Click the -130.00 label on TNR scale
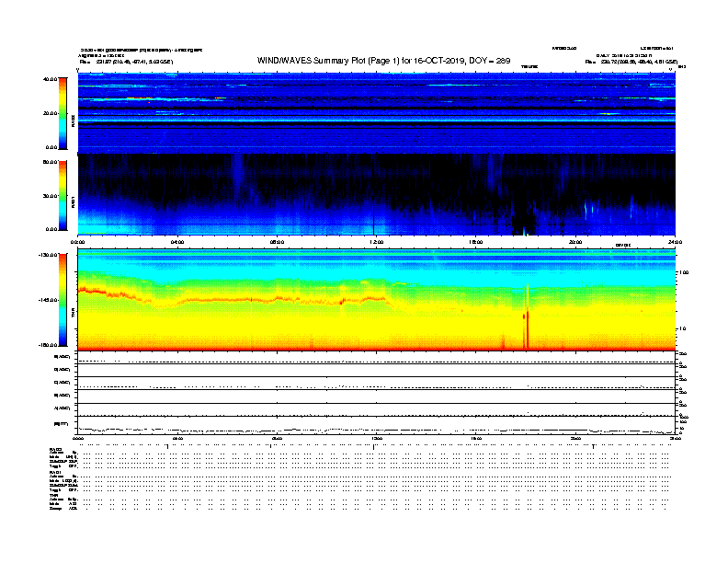 (x=49, y=255)
